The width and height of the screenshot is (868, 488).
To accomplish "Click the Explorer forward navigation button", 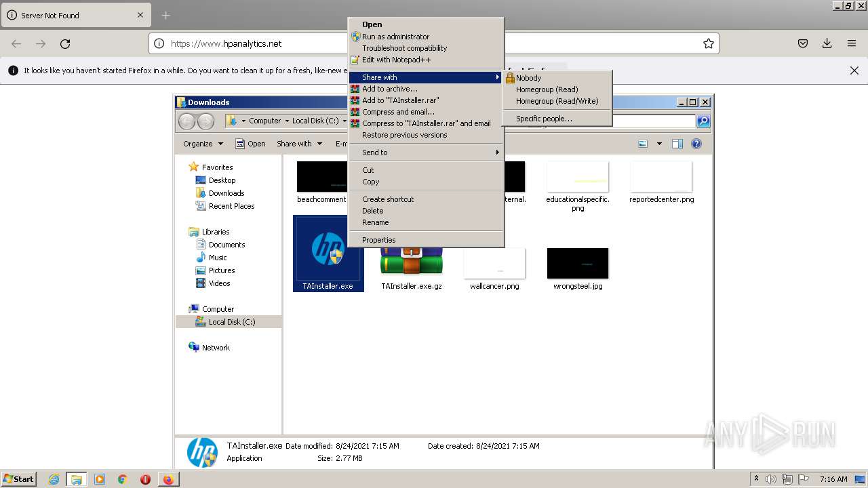I will point(205,121).
